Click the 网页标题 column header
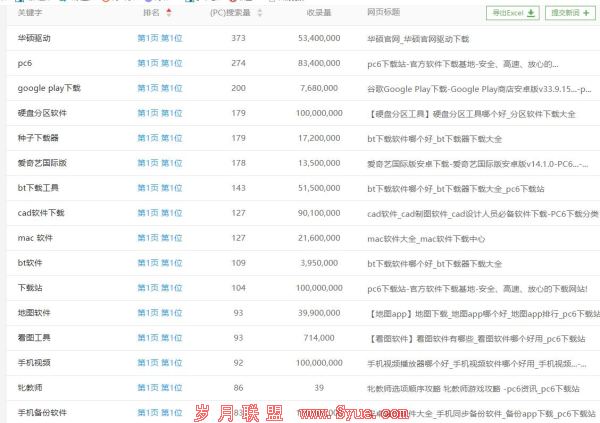This screenshot has height=423, width=600. pyautogui.click(x=383, y=13)
